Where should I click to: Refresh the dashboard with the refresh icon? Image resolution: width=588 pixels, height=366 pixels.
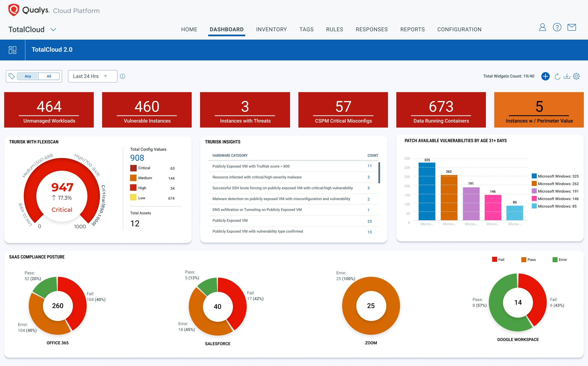point(557,76)
